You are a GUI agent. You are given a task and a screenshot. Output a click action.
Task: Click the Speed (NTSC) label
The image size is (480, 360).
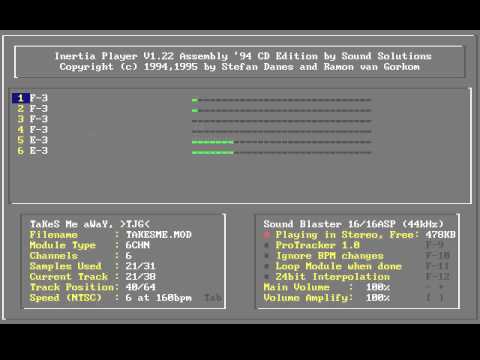click(66, 298)
